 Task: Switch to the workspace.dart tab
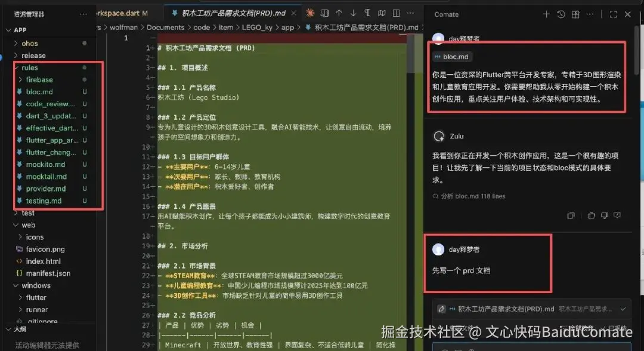(123, 13)
